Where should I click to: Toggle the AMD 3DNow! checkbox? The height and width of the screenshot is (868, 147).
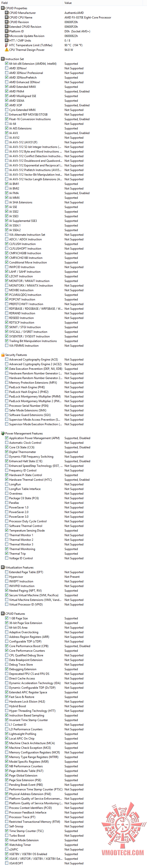7,68
